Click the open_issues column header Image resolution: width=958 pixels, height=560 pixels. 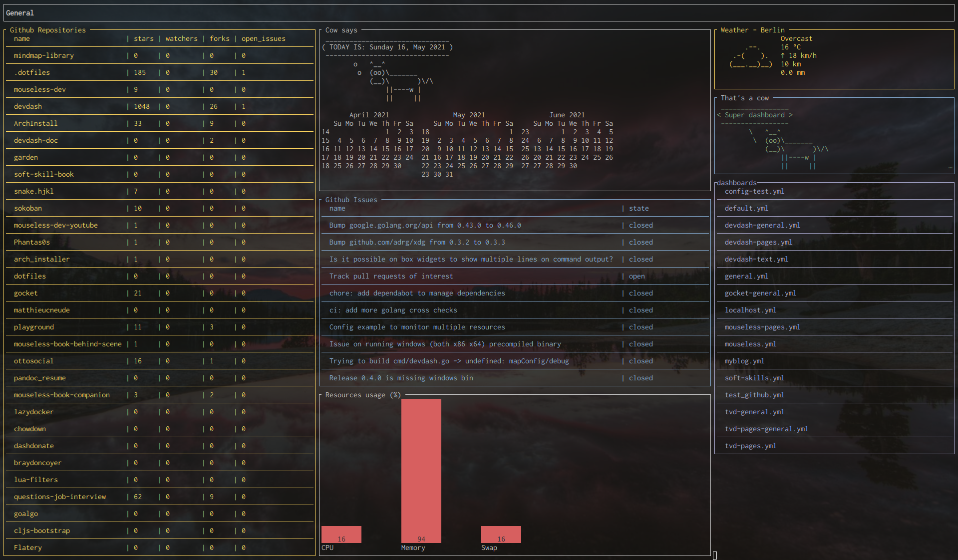pos(264,38)
